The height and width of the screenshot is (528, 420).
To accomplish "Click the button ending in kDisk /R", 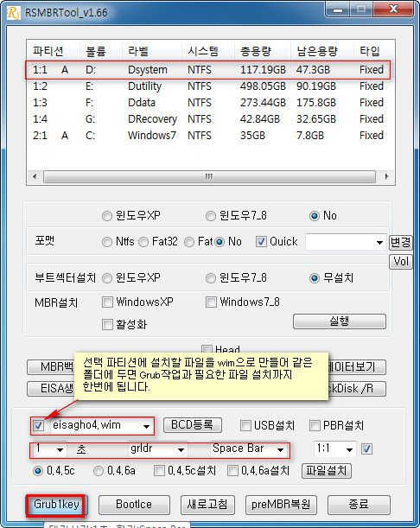I will [x=357, y=389].
